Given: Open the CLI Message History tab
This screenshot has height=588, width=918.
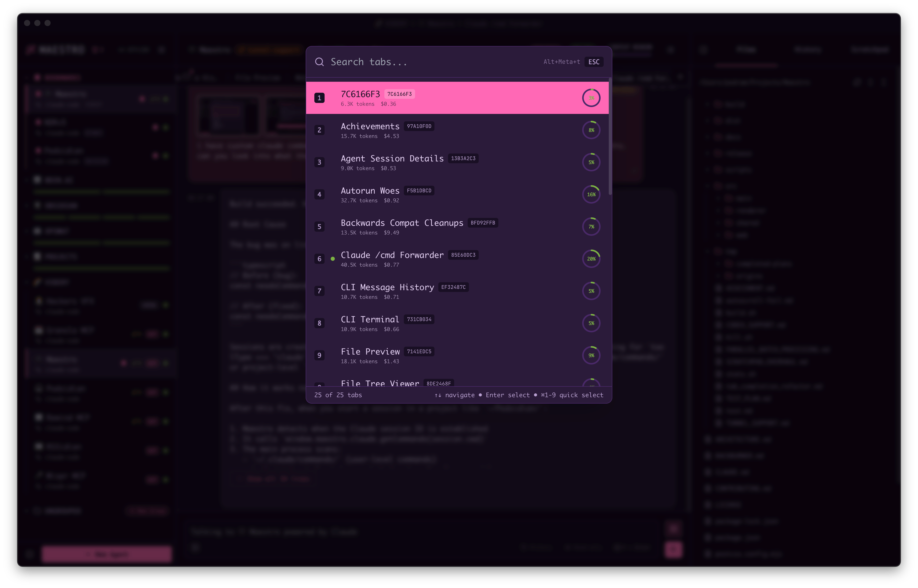Looking at the screenshot, I should coord(457,291).
